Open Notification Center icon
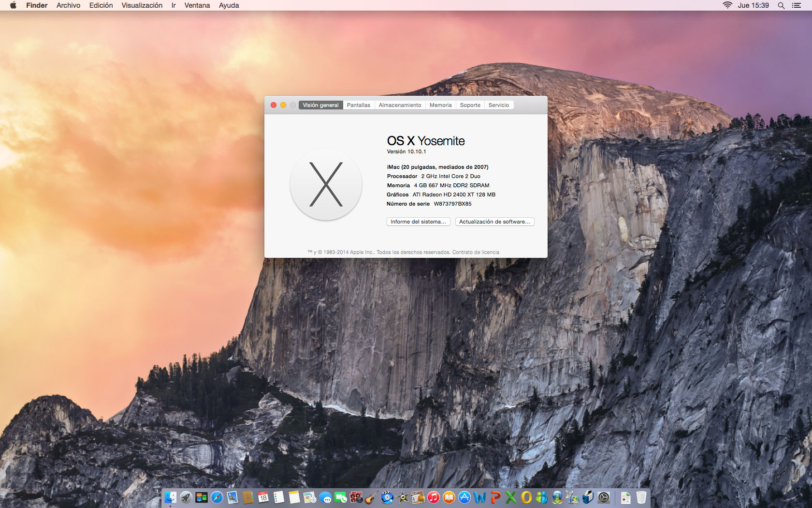The height and width of the screenshot is (508, 812). (x=797, y=5)
